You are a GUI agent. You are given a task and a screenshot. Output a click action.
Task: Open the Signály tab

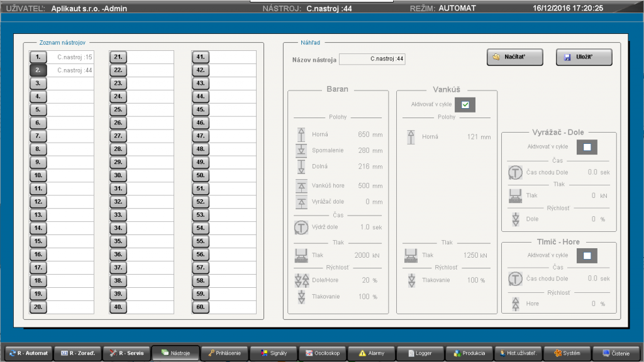(273, 353)
